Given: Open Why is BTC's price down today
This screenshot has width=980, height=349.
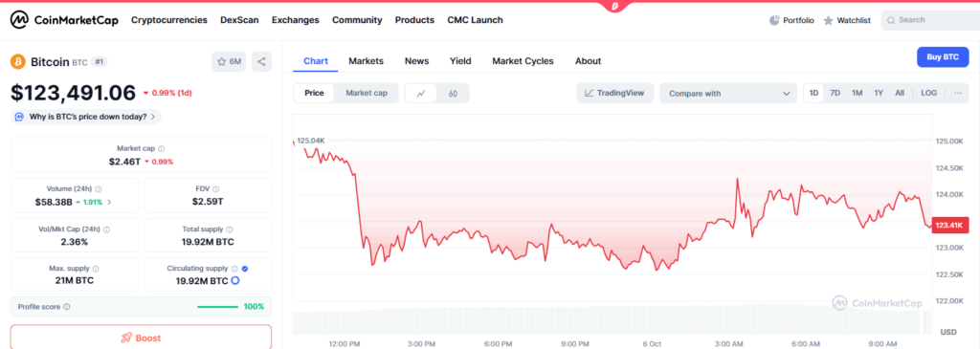Looking at the screenshot, I should [86, 117].
